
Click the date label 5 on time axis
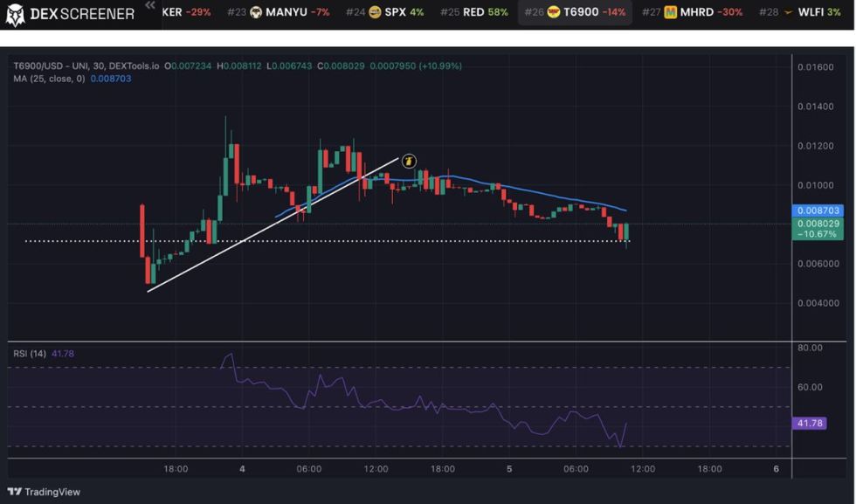click(x=508, y=469)
